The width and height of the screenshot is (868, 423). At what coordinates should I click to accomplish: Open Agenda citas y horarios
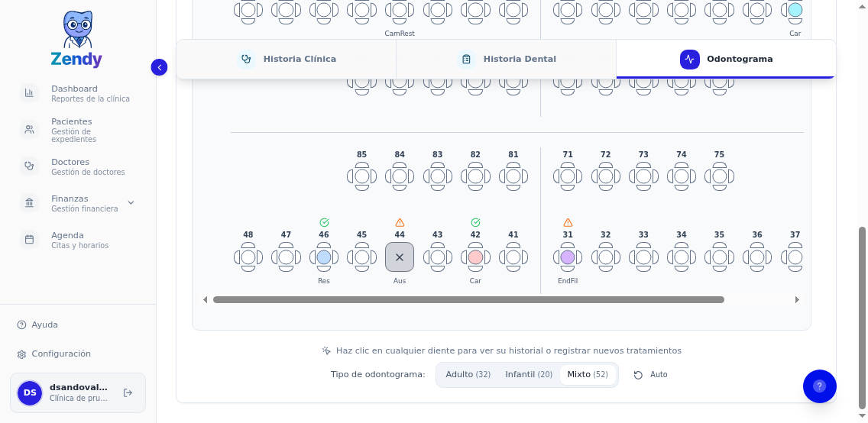(77, 240)
